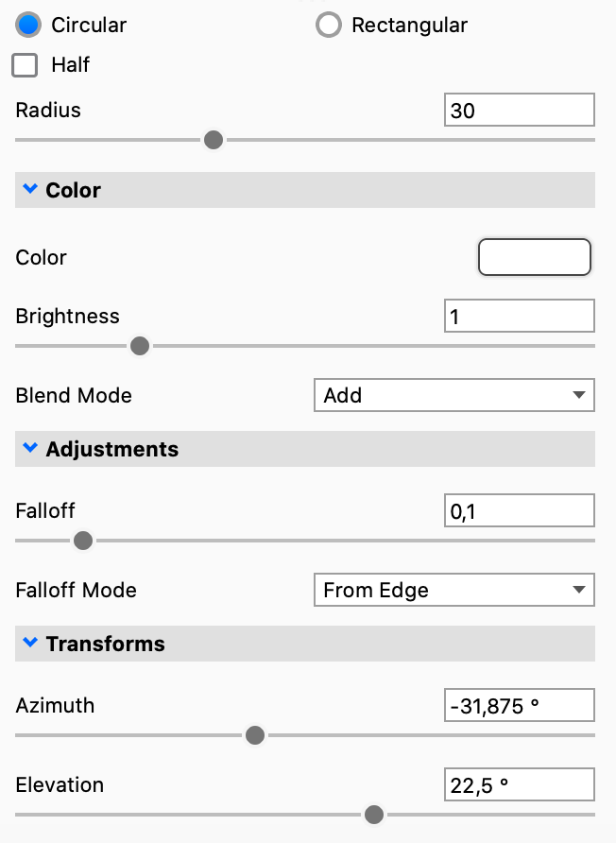
Task: Click the Half checkbox label text
Action: click(x=71, y=65)
